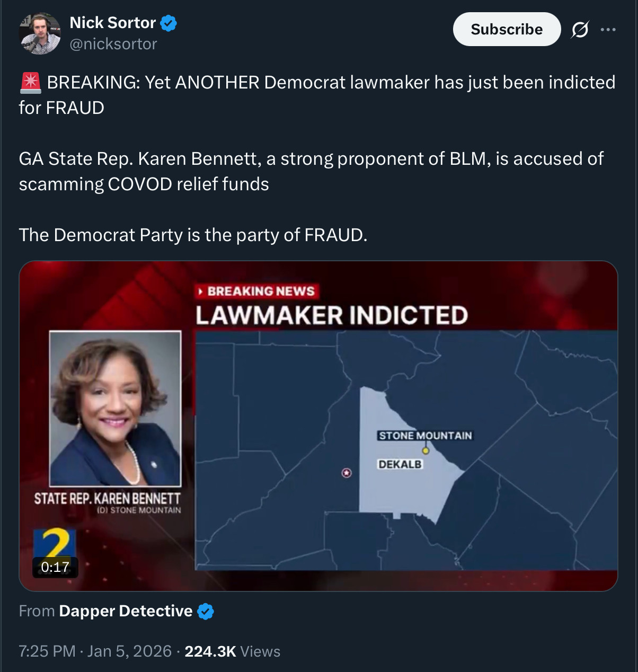Click the BREAKING NEWS red banner

(257, 291)
